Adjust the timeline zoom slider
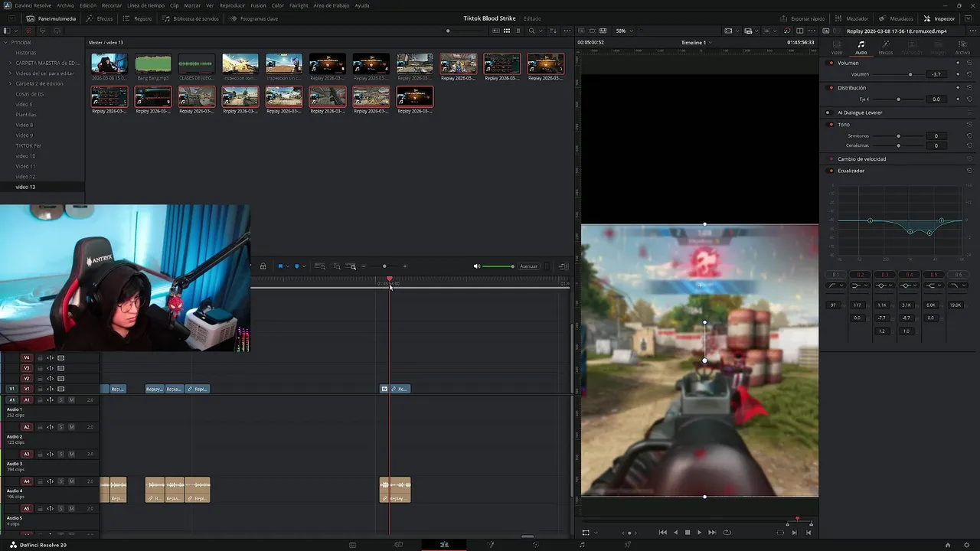The image size is (980, 551). 384,266
